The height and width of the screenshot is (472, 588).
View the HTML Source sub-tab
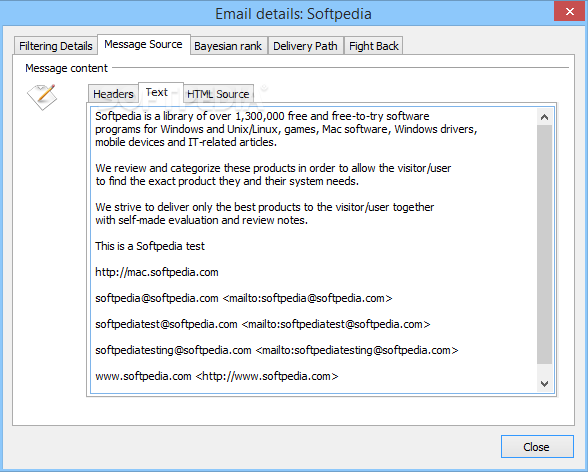(218, 94)
